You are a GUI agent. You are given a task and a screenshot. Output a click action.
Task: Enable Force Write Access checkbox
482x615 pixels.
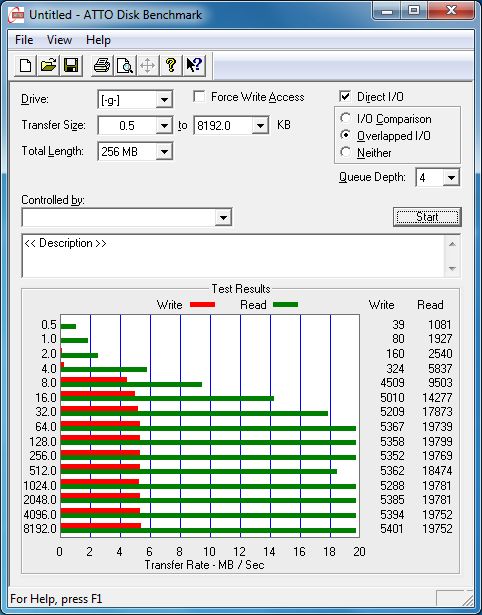point(199,96)
